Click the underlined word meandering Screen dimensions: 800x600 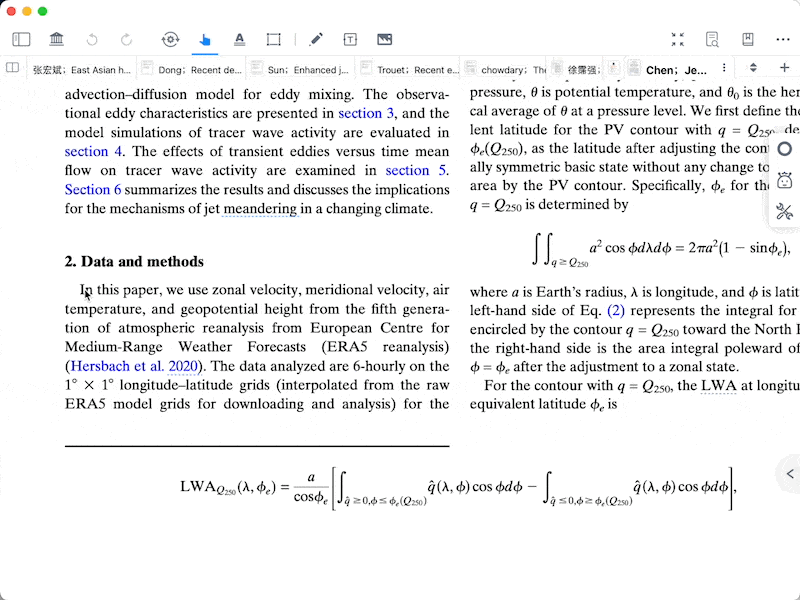260,209
